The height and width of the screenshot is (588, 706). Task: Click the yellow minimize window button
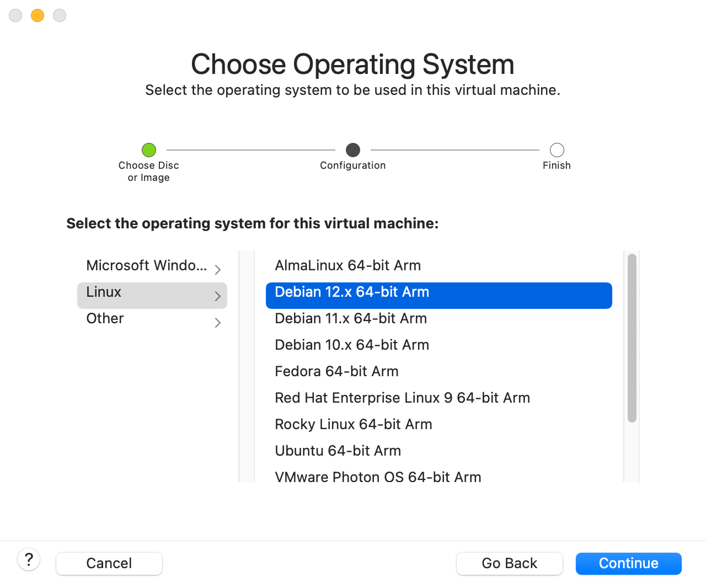(x=37, y=15)
